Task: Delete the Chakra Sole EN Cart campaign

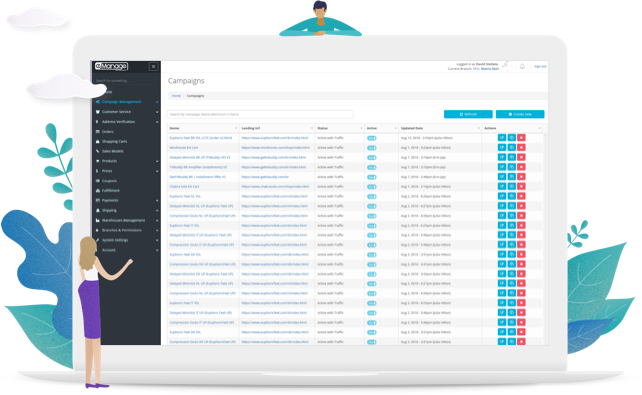Action: (521, 186)
